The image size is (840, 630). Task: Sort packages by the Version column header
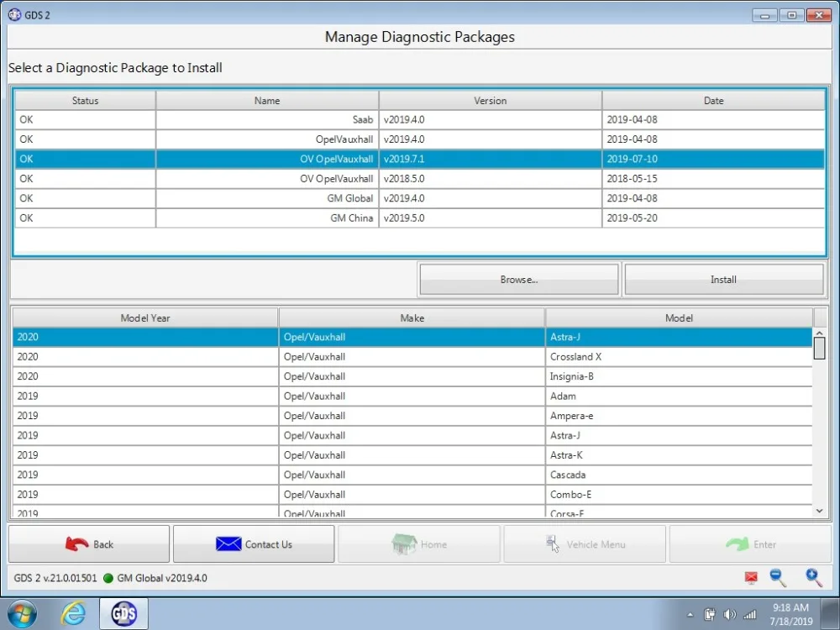pos(491,100)
